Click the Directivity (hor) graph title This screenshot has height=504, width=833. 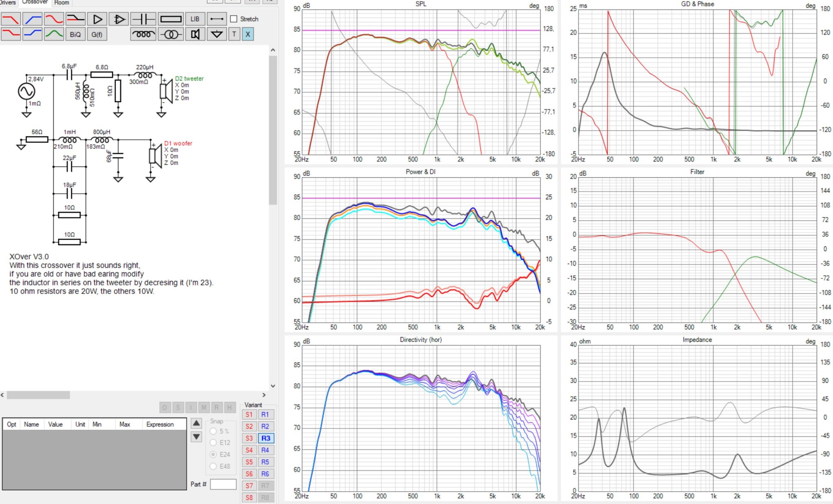421,340
